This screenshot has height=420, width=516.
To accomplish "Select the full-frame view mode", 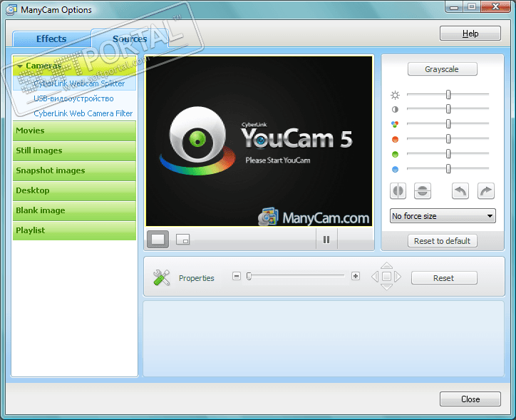I will tap(158, 240).
